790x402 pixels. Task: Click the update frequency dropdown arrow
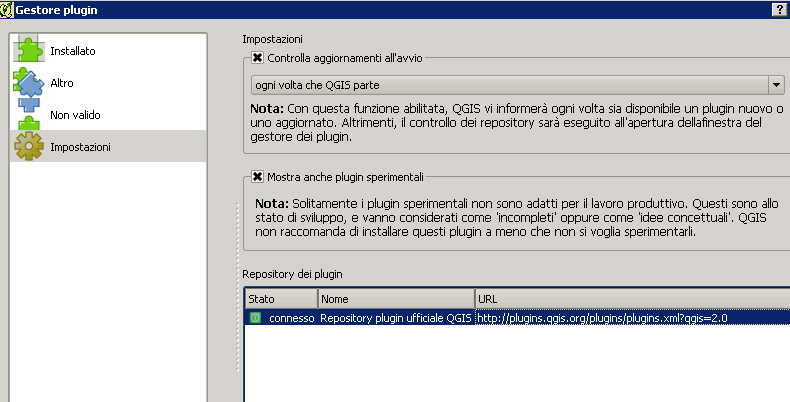775,85
